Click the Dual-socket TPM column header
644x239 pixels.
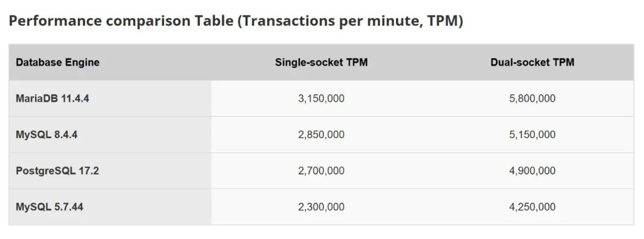click(x=532, y=63)
